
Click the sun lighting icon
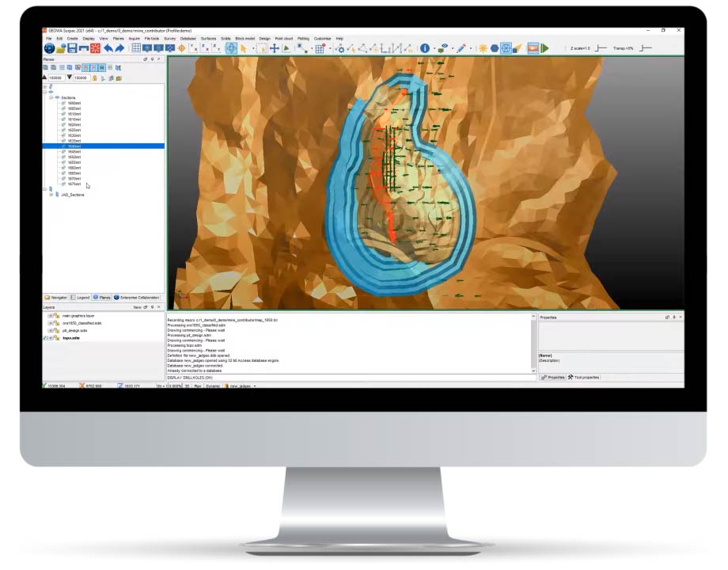(x=483, y=48)
